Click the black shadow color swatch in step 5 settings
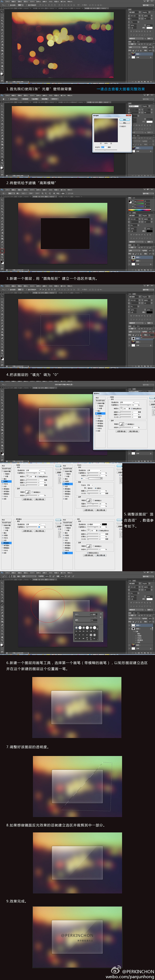The width and height of the screenshot is (155, 980). click(x=105, y=524)
